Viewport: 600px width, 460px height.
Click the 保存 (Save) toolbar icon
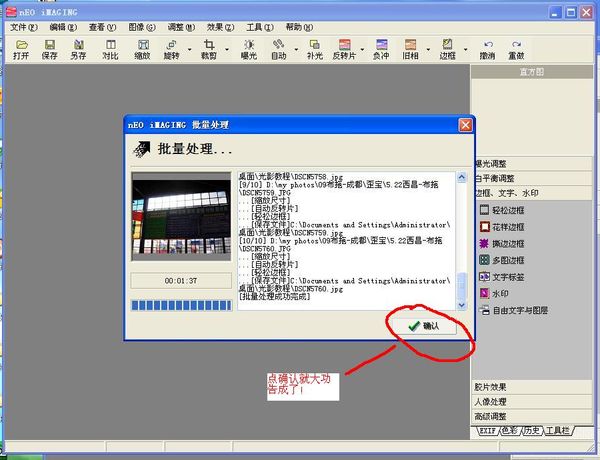coord(49,49)
